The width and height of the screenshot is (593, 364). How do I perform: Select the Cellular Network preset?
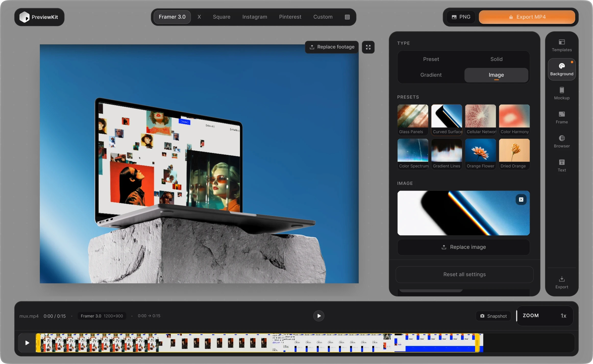click(x=480, y=120)
